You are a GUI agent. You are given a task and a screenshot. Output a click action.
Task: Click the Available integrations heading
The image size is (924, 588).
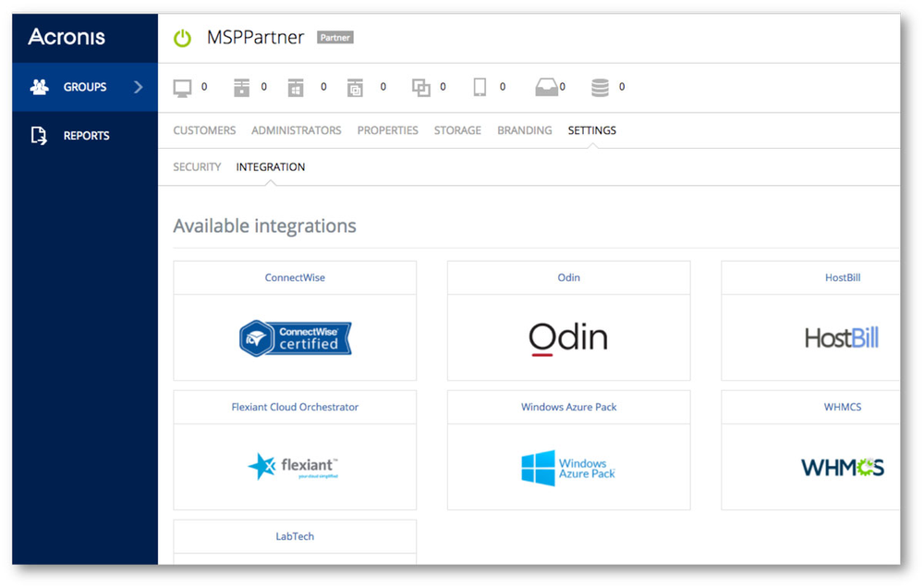[x=264, y=226]
